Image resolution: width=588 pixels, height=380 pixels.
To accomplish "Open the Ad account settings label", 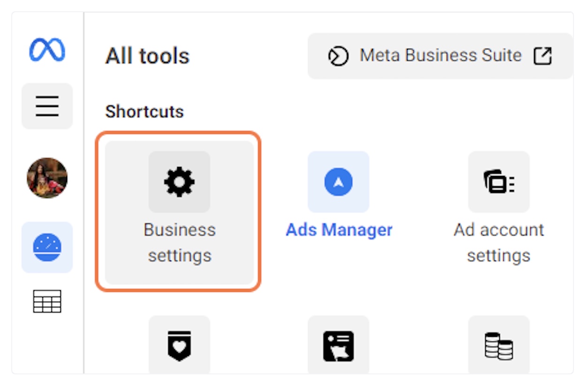I will [x=498, y=243].
